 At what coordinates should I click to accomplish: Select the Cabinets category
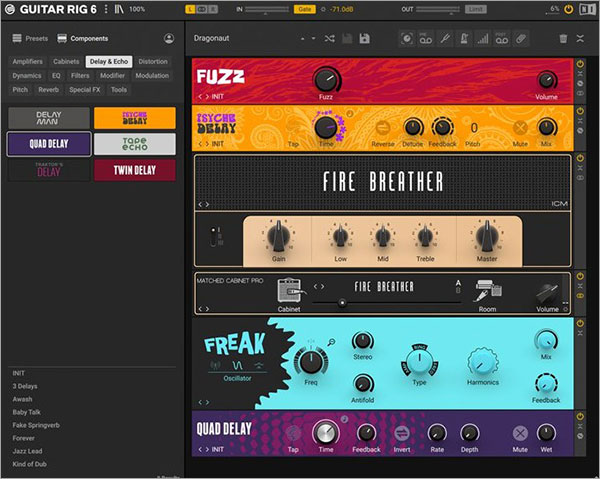click(66, 62)
